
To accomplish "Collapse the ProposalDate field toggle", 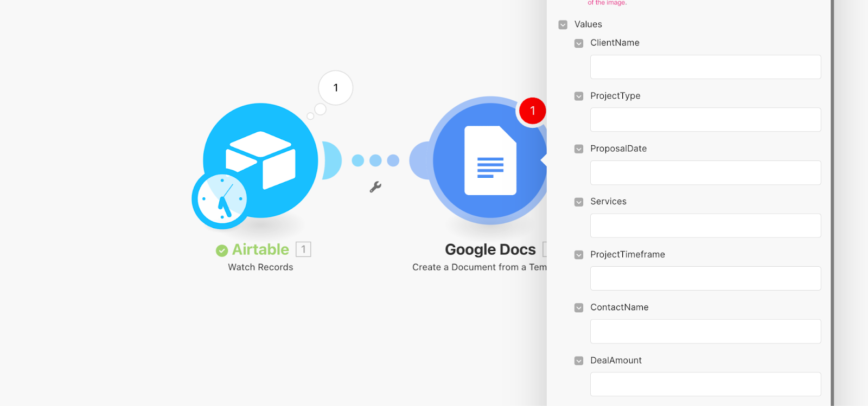I will point(579,149).
